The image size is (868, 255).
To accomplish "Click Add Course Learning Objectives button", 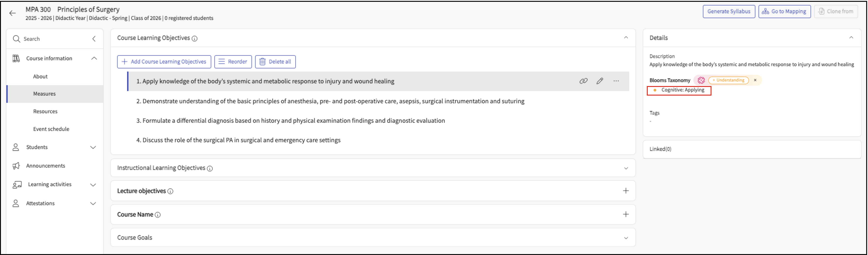I will coord(164,62).
